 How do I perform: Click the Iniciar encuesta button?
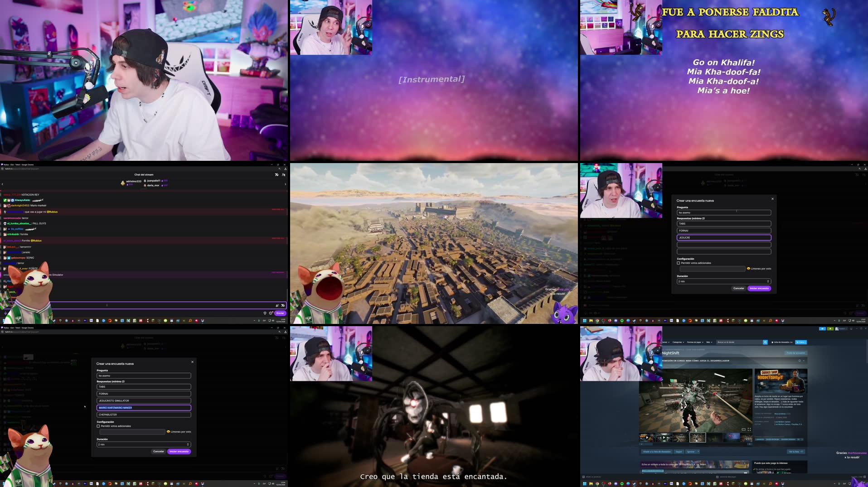click(179, 452)
